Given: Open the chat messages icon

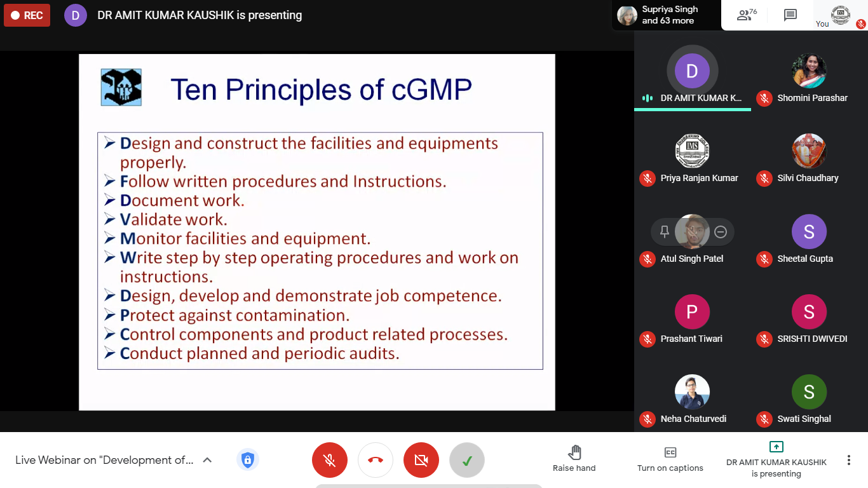Looking at the screenshot, I should coord(790,15).
